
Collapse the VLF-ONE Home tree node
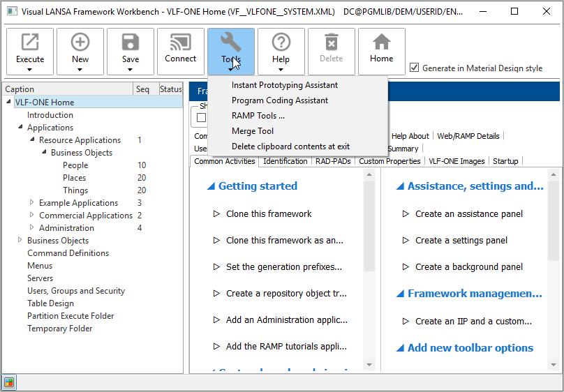point(8,102)
